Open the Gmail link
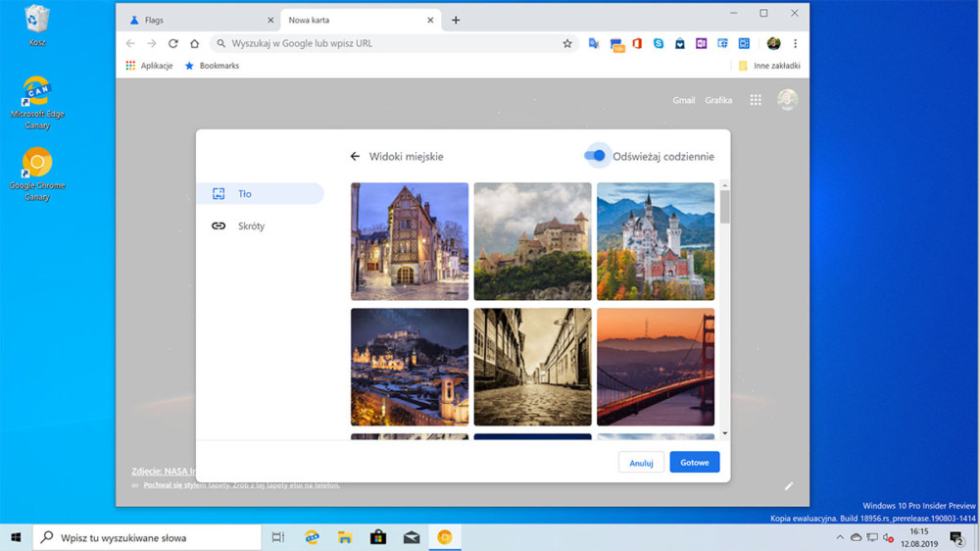This screenshot has height=551, width=980. coord(684,100)
